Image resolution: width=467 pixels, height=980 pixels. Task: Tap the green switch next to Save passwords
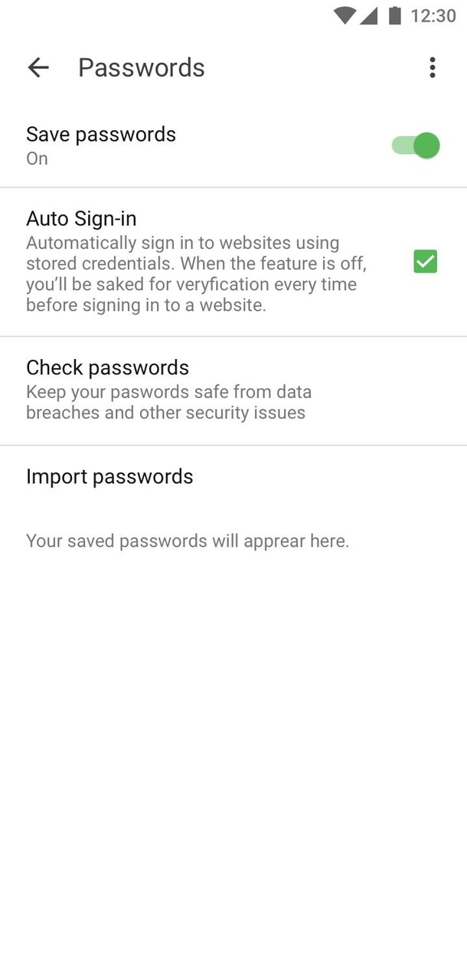click(415, 145)
